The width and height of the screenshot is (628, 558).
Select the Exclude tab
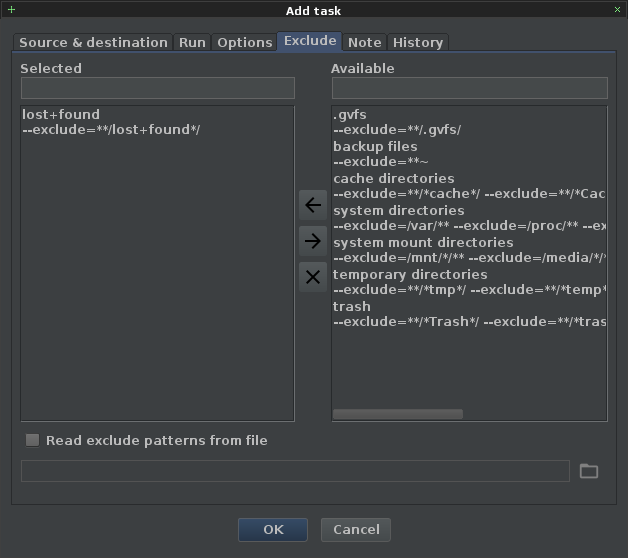[x=310, y=41]
